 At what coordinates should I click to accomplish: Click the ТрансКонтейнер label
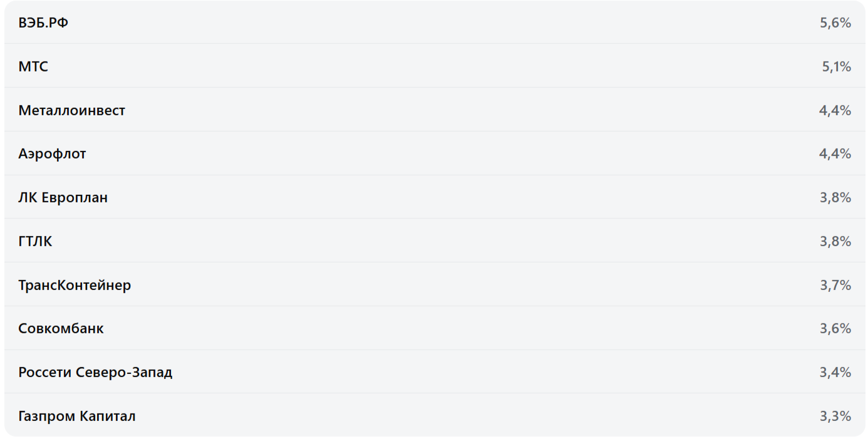[x=75, y=286]
